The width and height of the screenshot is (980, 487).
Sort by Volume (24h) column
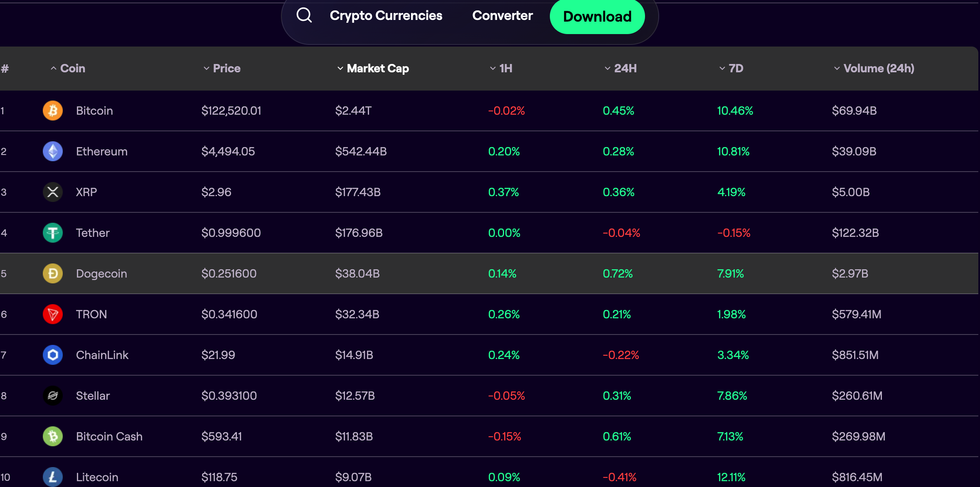point(878,68)
